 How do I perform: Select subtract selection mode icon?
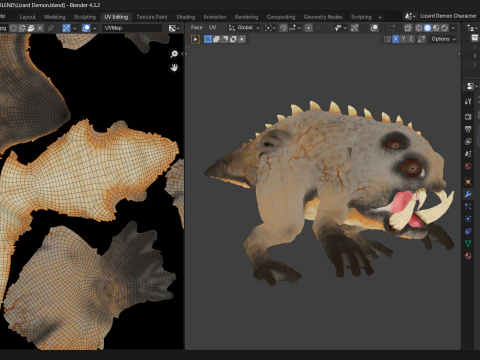(x=225, y=39)
